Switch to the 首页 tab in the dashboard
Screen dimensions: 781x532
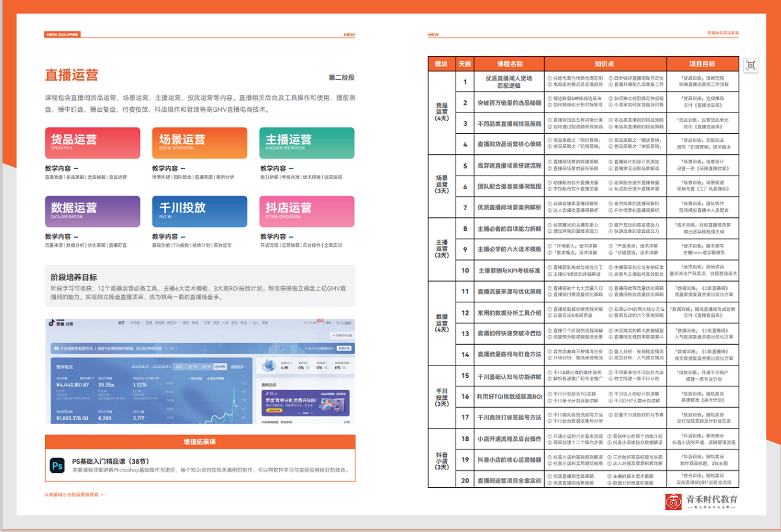[x=121, y=323]
